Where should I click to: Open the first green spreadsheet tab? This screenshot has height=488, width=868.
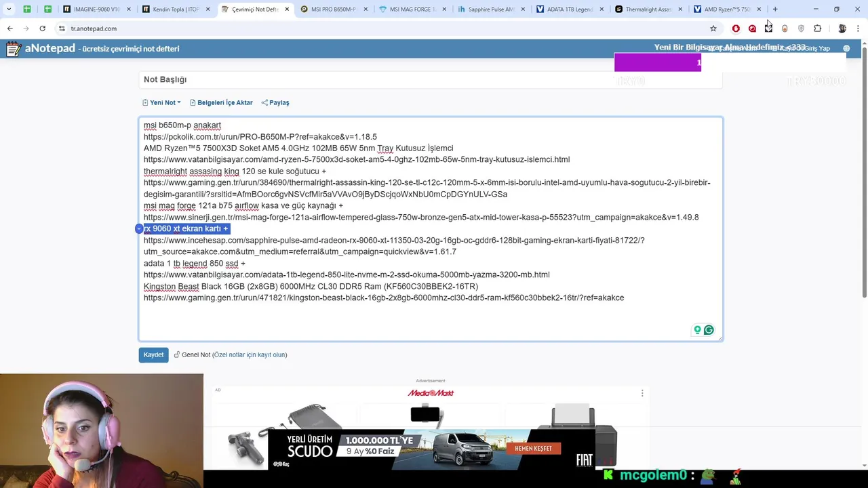(27, 9)
